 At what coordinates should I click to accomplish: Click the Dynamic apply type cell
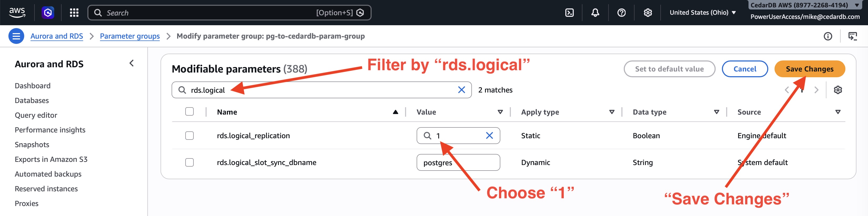point(535,162)
